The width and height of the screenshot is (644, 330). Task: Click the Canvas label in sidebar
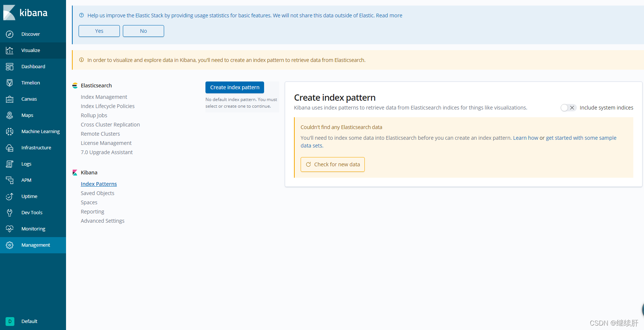29,99
